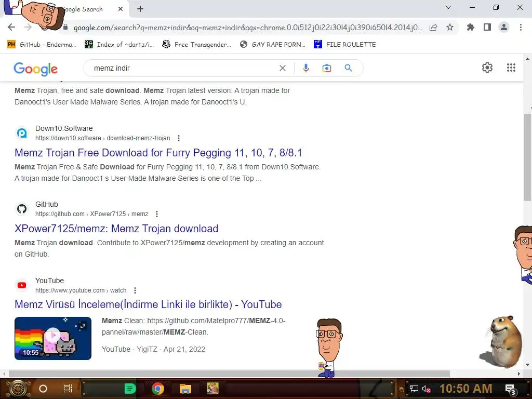Open options dots for YouTube result

(135, 290)
